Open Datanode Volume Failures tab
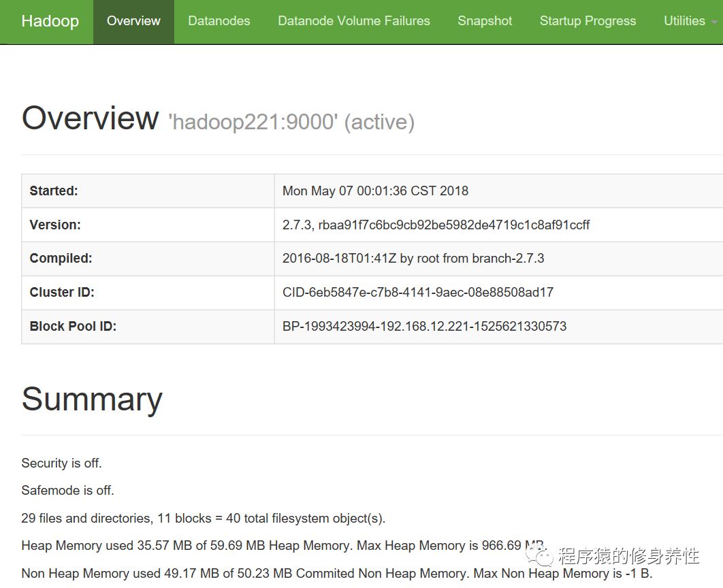The width and height of the screenshot is (723, 588). (x=353, y=21)
